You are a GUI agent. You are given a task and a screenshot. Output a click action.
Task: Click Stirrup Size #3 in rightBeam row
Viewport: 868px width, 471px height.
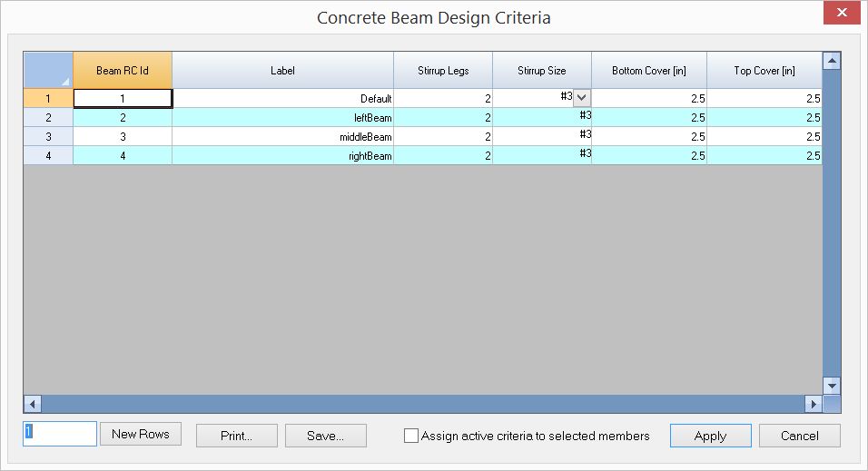pyautogui.click(x=542, y=155)
